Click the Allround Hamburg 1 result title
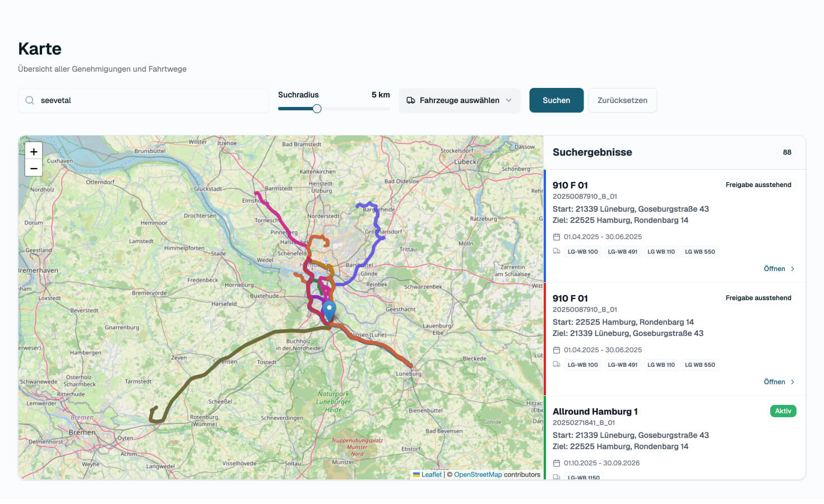The image size is (824, 504). pyautogui.click(x=595, y=412)
